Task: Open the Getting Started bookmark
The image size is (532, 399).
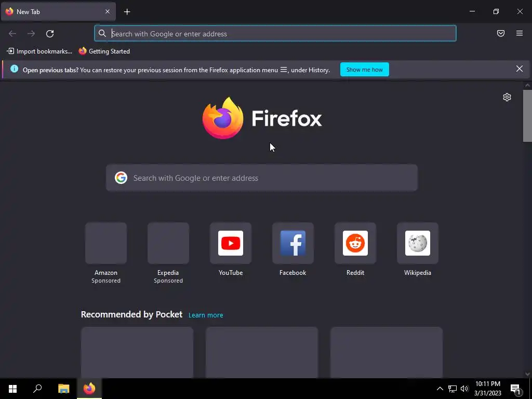Action: tap(104, 51)
